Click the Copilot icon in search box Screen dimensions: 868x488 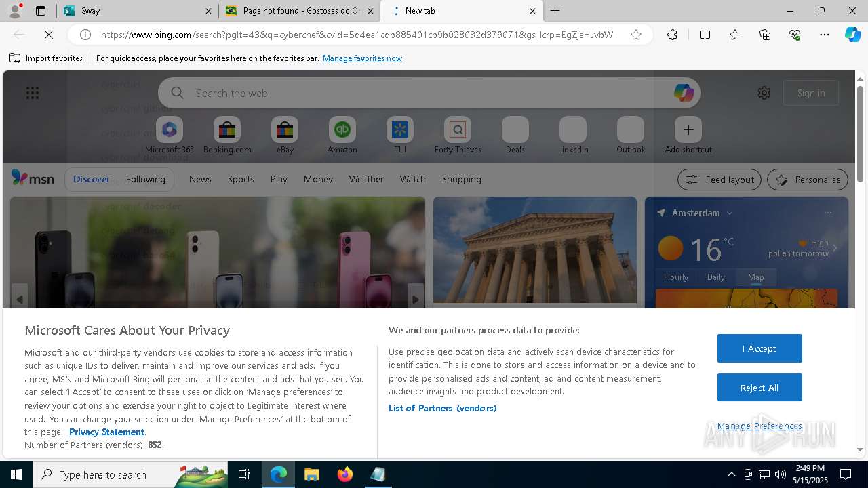(x=684, y=93)
